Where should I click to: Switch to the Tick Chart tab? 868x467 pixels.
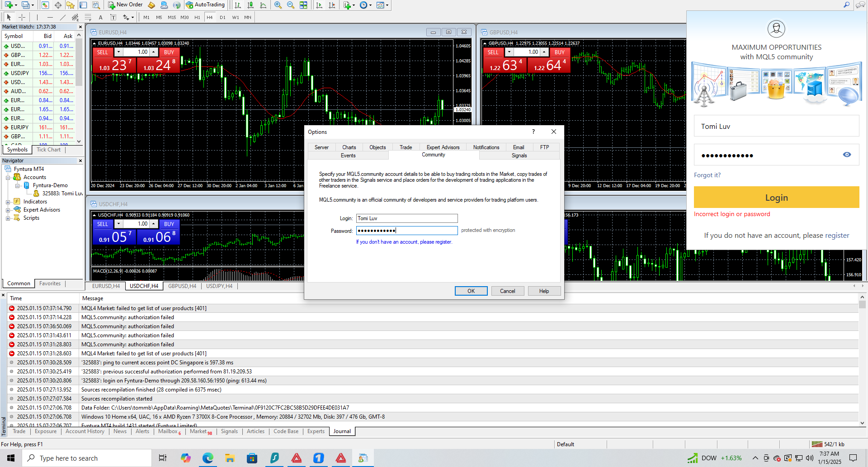coord(48,150)
